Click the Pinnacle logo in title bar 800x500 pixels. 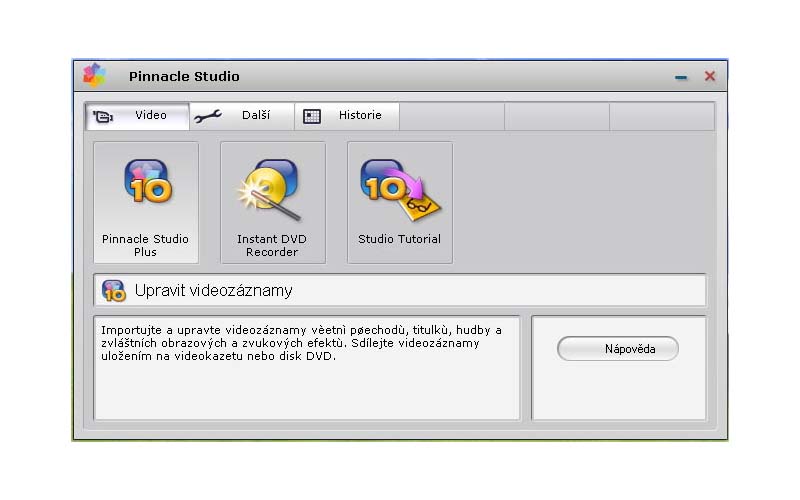[x=95, y=76]
